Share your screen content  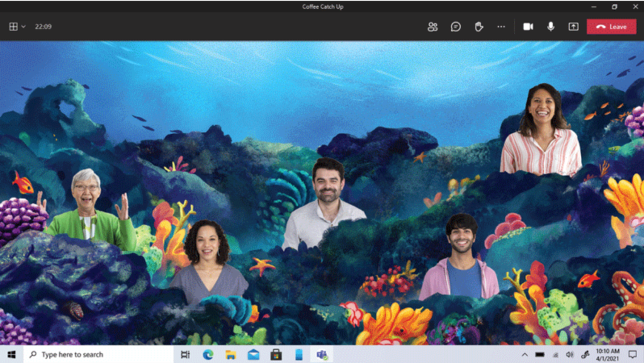click(x=573, y=26)
